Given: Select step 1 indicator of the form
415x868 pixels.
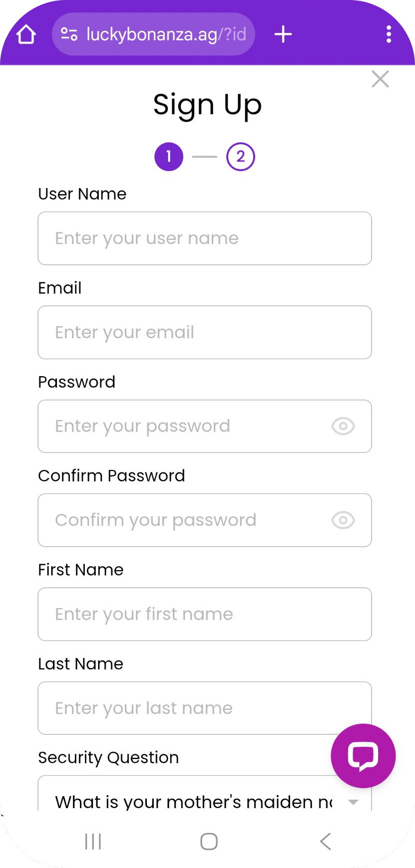Looking at the screenshot, I should coord(169,156).
